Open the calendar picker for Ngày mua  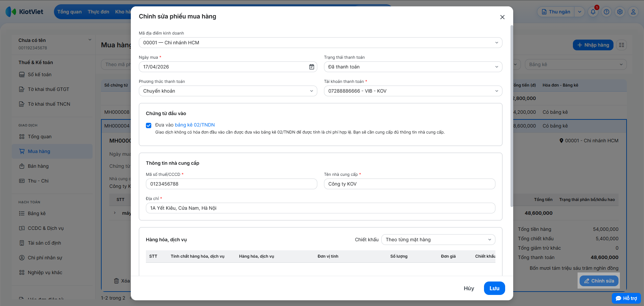312,67
